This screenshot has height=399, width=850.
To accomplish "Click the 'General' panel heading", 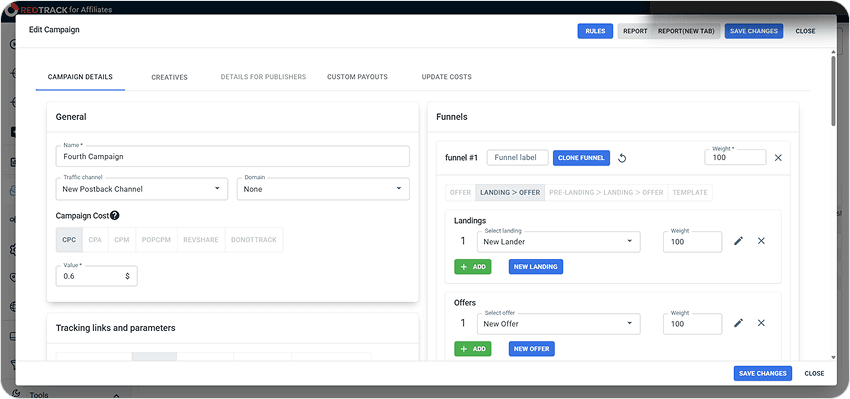I will click(x=71, y=117).
